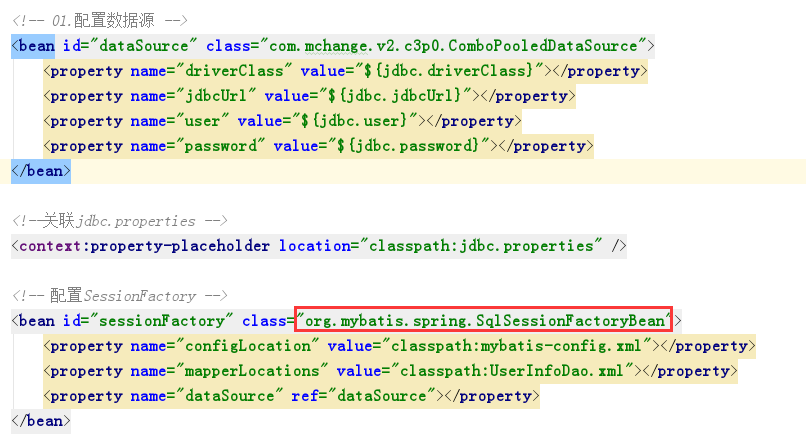The width and height of the screenshot is (806, 440).
Task: Click the location value classpath:jdbc.properties
Action: [x=481, y=246]
